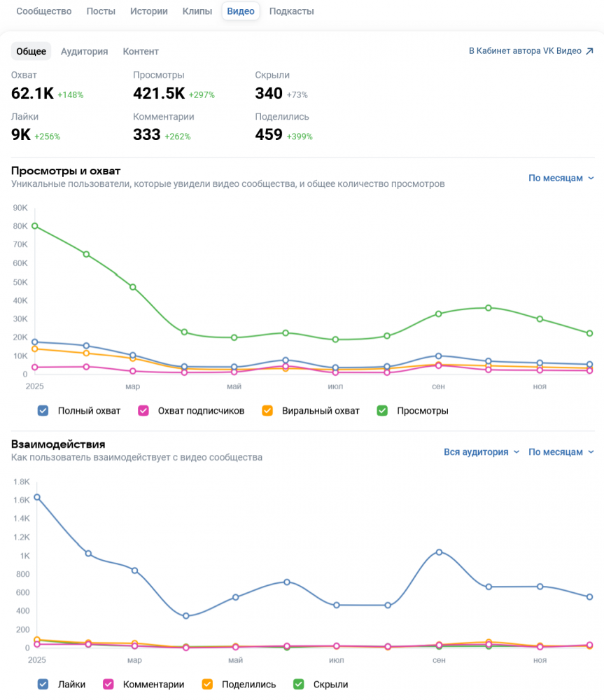Click the В Кабинет автора VK Видео link

[525, 51]
